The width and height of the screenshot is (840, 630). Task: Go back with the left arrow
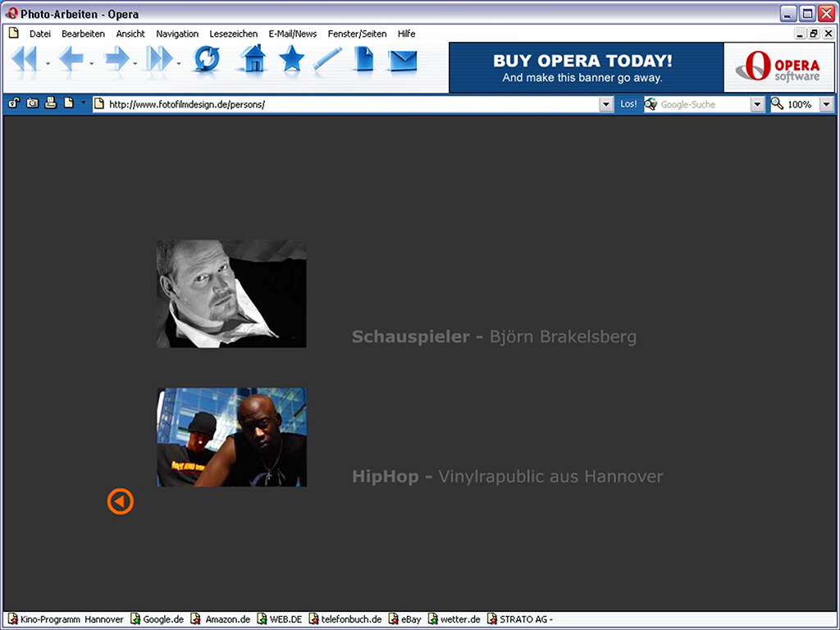[71, 58]
